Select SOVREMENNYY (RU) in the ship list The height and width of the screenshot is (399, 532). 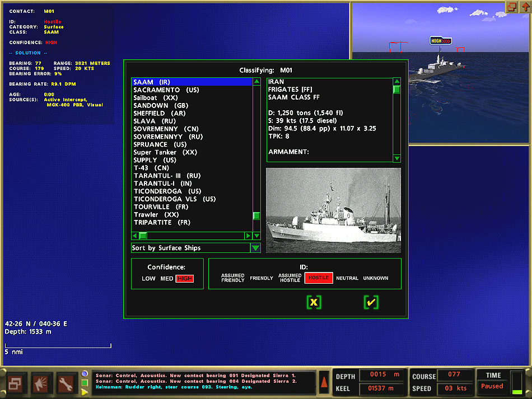[x=192, y=137]
